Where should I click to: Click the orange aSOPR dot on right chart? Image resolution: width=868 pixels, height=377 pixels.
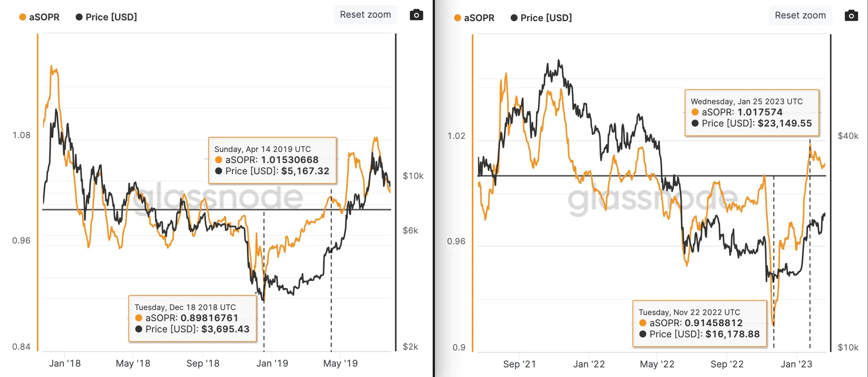458,18
